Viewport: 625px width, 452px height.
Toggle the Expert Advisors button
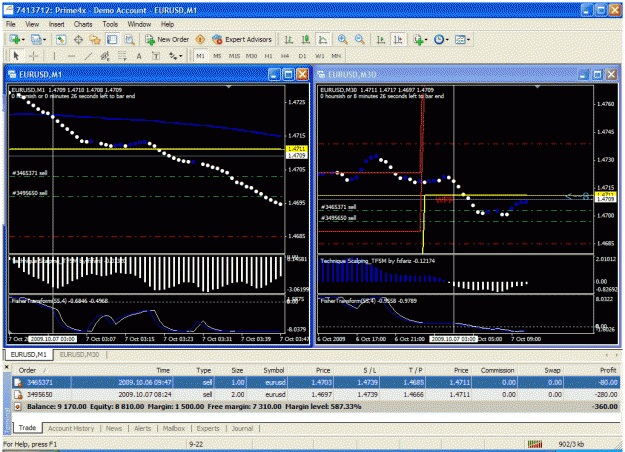[242, 39]
